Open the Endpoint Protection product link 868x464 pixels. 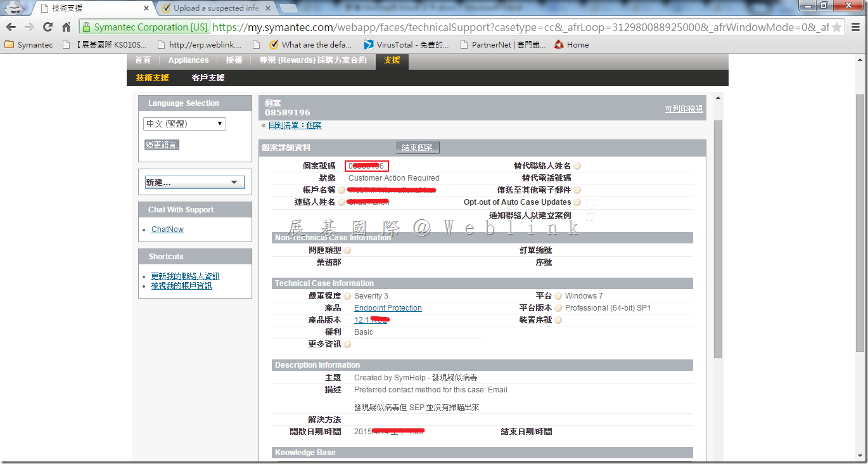pyautogui.click(x=388, y=308)
